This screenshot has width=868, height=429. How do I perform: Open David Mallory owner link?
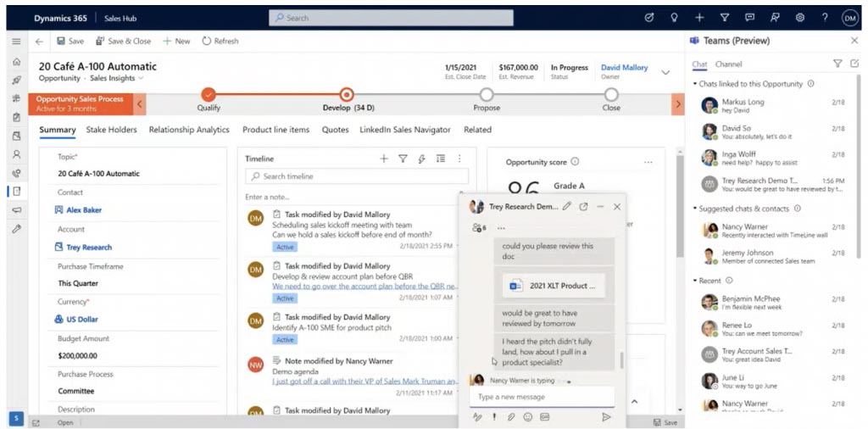click(x=625, y=68)
